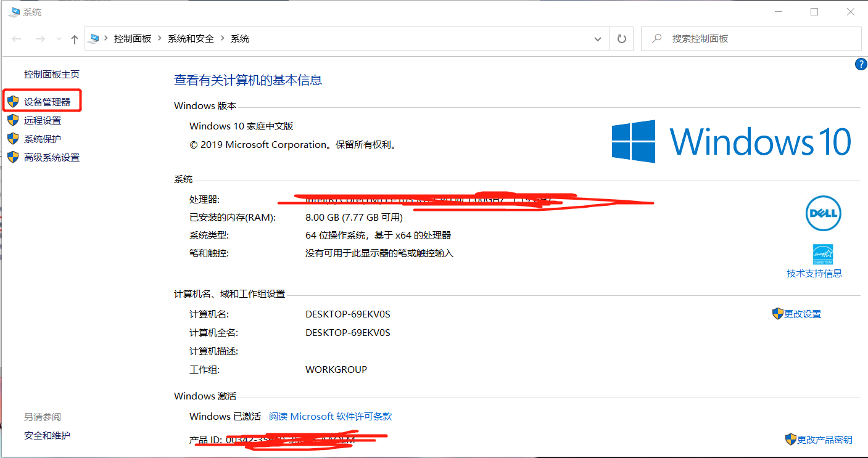The width and height of the screenshot is (868, 458).
Task: Click 更改设置 change settings link
Action: click(x=803, y=314)
